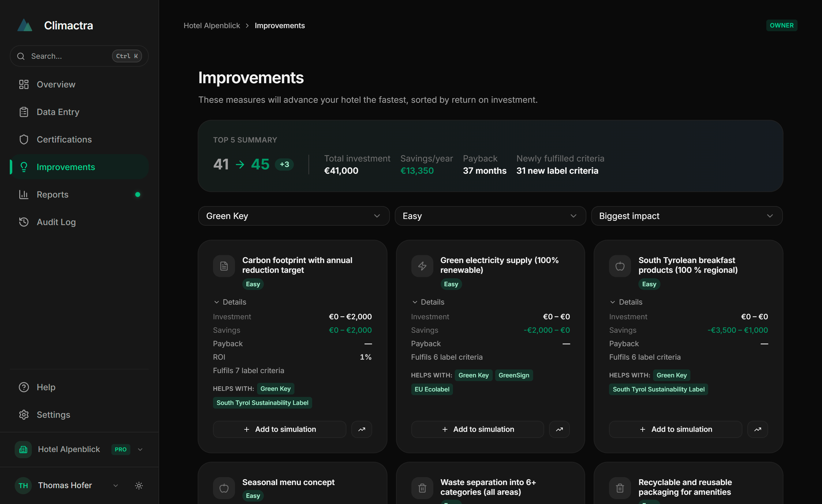This screenshot has height=504, width=822.
Task: Open Settings page
Action: 79,415
